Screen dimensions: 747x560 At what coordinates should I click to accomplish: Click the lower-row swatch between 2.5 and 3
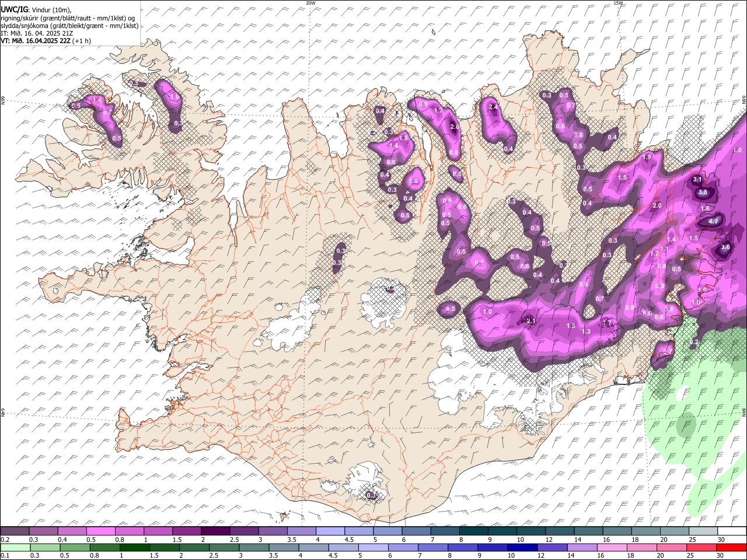pos(224,548)
